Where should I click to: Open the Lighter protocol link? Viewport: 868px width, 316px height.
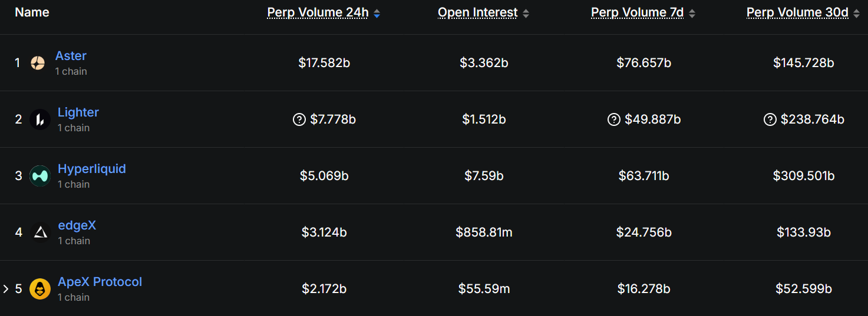78,112
